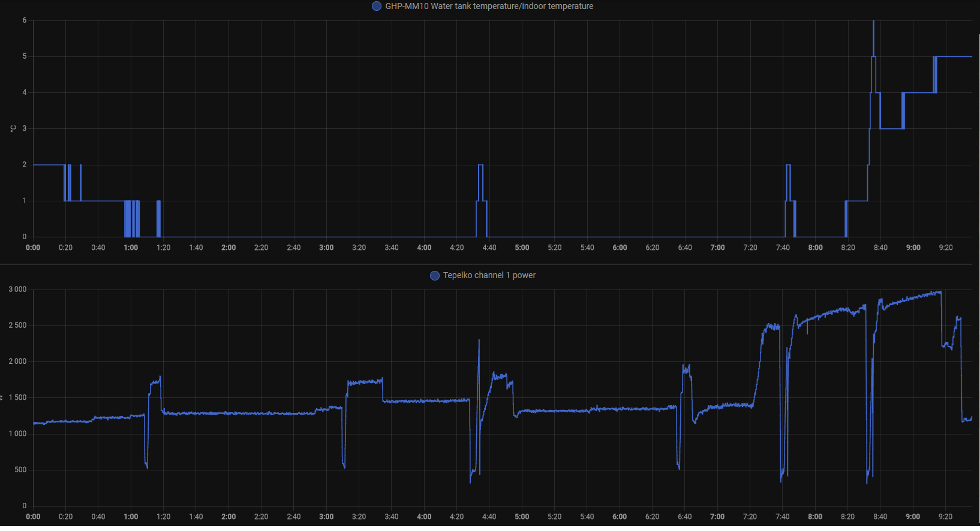Click the 3:20 time label under the power chart

(359, 517)
